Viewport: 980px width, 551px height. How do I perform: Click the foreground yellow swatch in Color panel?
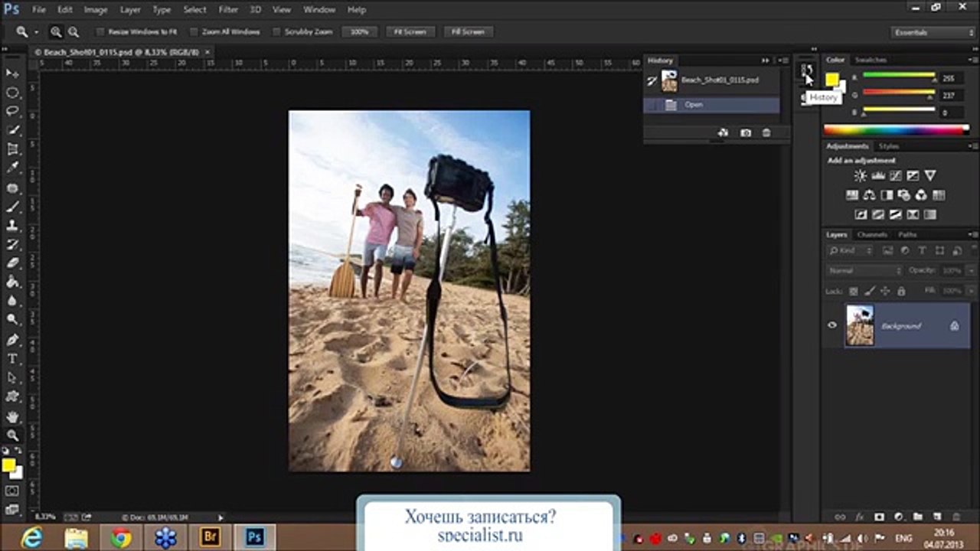[x=832, y=79]
